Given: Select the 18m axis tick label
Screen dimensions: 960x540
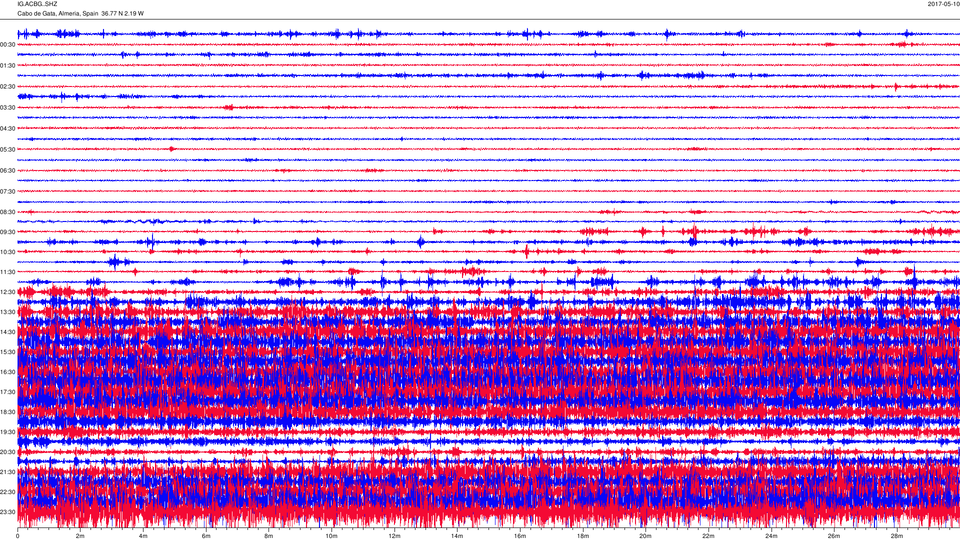Looking at the screenshot, I should pyautogui.click(x=582, y=536).
